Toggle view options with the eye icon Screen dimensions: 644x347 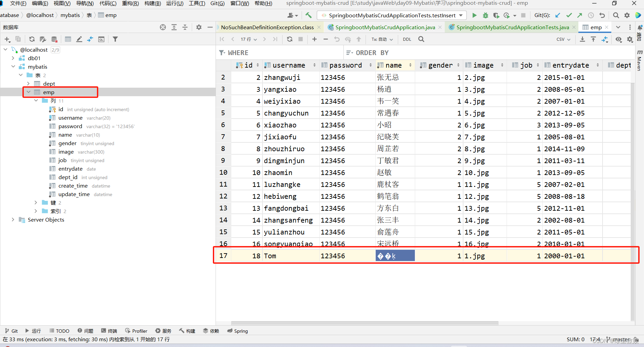coord(619,39)
